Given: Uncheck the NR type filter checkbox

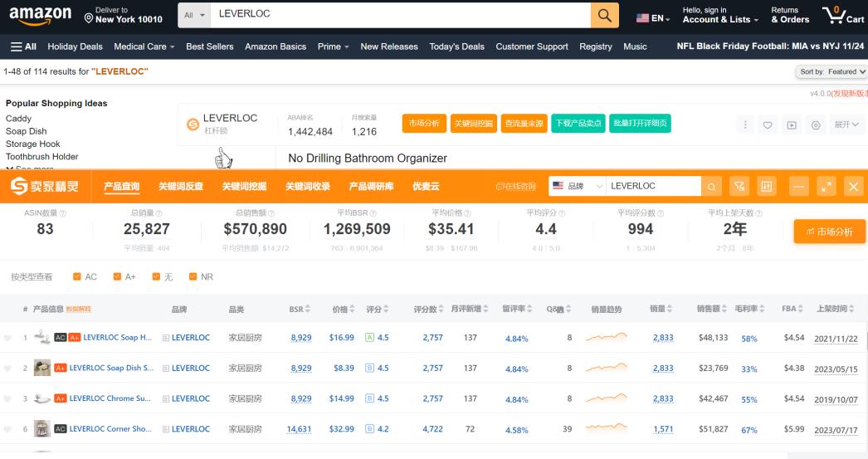Looking at the screenshot, I should pyautogui.click(x=193, y=277).
